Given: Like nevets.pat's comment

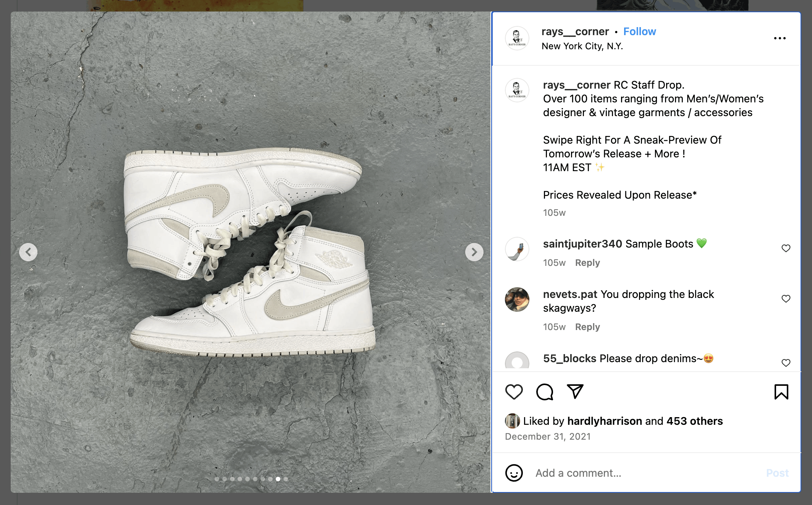Looking at the screenshot, I should point(786,299).
